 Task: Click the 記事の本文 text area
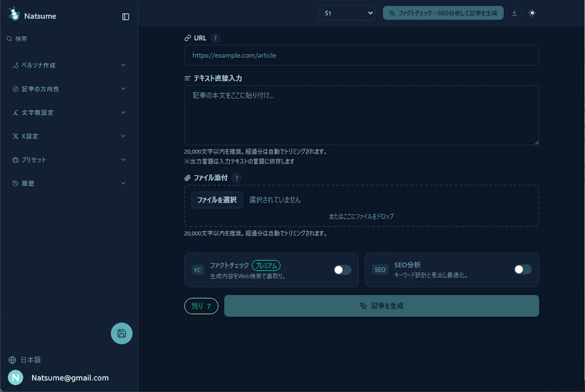(362, 115)
